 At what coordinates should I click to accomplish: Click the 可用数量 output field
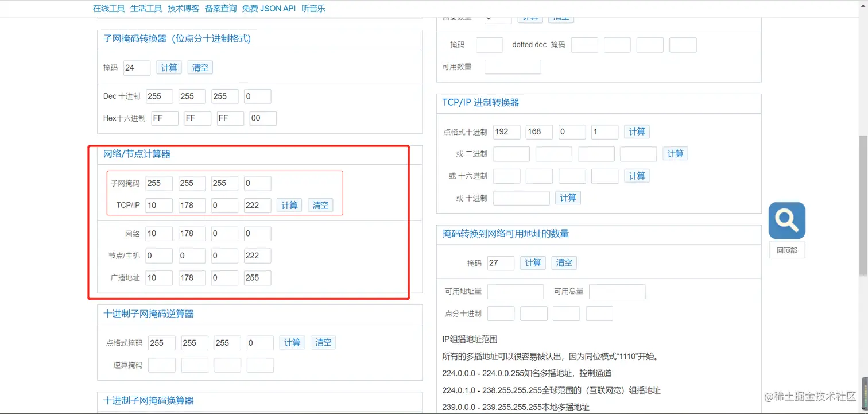coord(513,67)
